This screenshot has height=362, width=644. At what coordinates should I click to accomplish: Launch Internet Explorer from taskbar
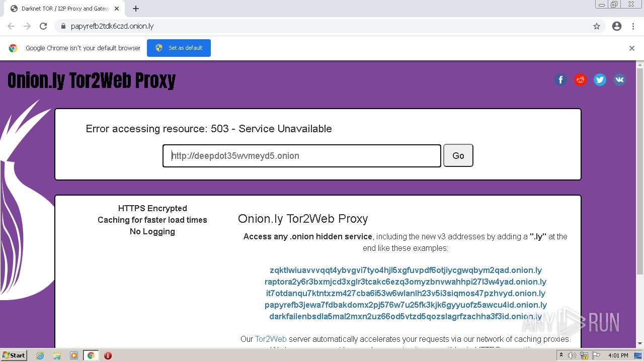pos(40,355)
